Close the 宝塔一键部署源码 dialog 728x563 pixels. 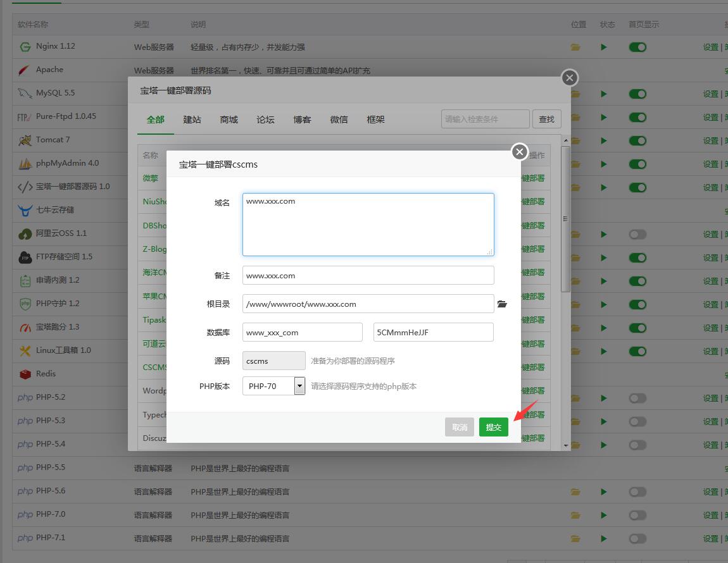(x=570, y=78)
